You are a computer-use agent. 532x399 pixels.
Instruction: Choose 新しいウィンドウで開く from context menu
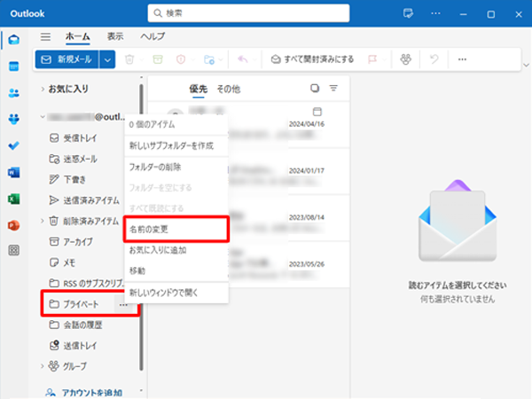[176, 293]
